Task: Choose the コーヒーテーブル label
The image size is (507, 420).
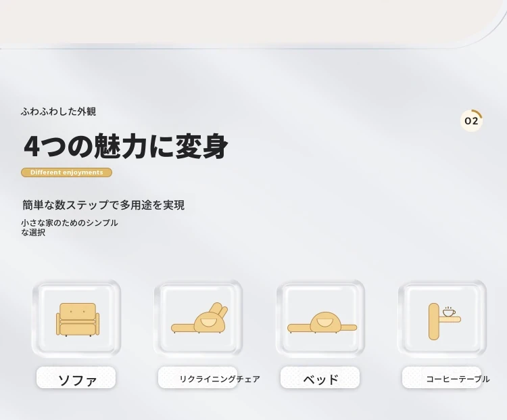Action: [457, 379]
